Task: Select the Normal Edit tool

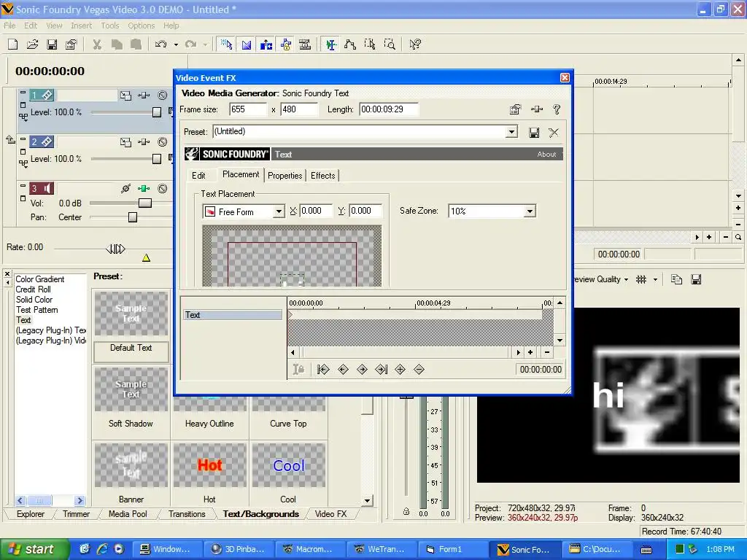Action: [x=330, y=44]
